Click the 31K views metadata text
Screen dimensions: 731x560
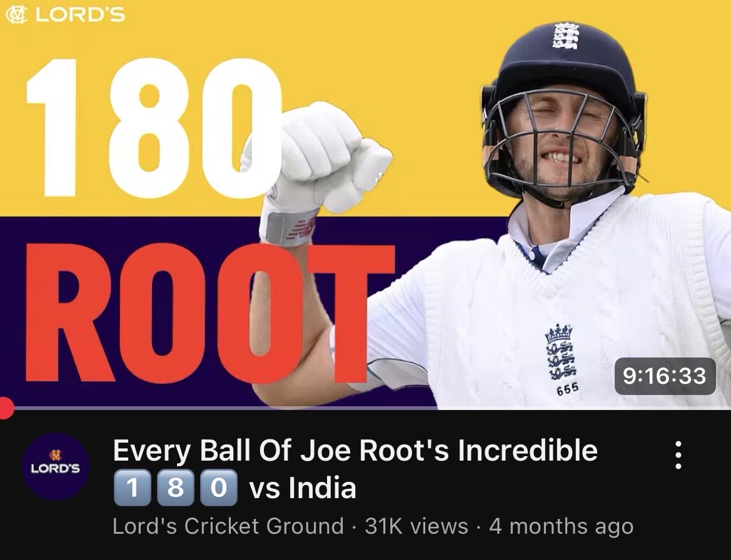[x=416, y=526]
